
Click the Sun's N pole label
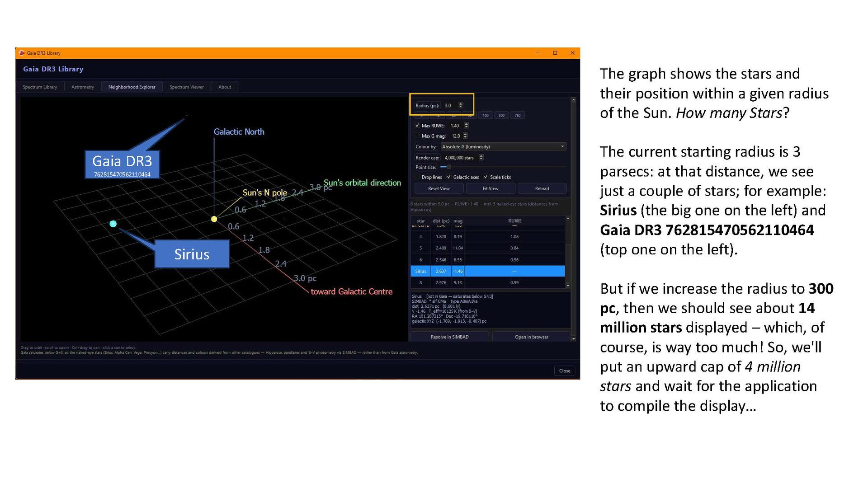coord(265,192)
